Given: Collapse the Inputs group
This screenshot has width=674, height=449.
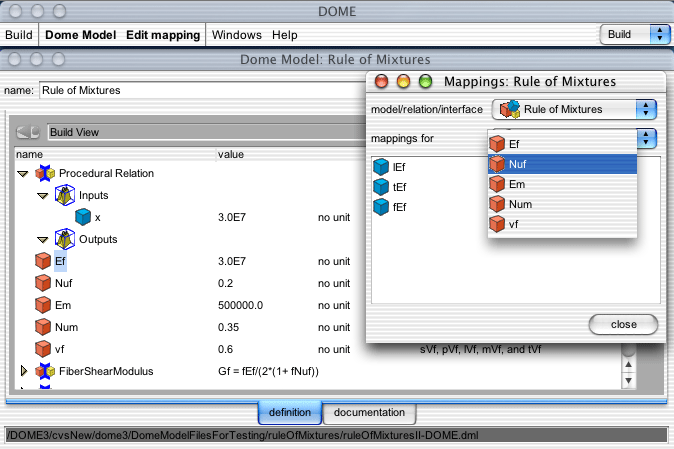Looking at the screenshot, I should 43,196.
